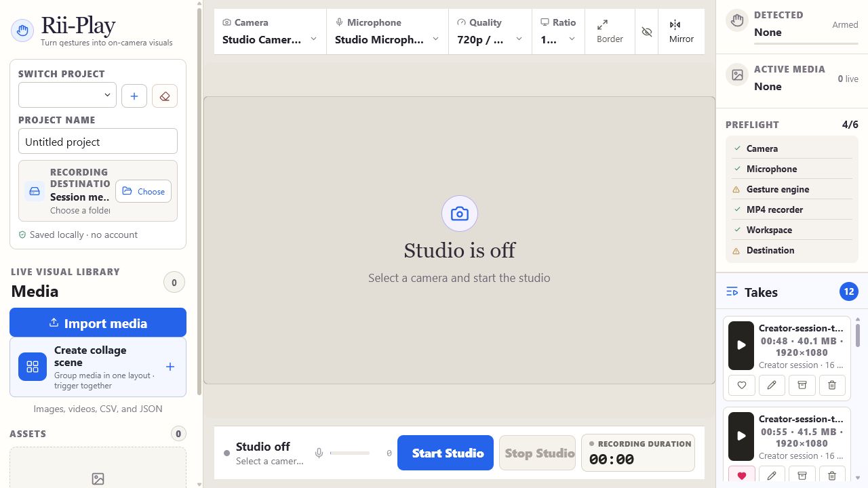Click the Armed status label
Image resolution: width=868 pixels, height=488 pixels.
tap(845, 25)
